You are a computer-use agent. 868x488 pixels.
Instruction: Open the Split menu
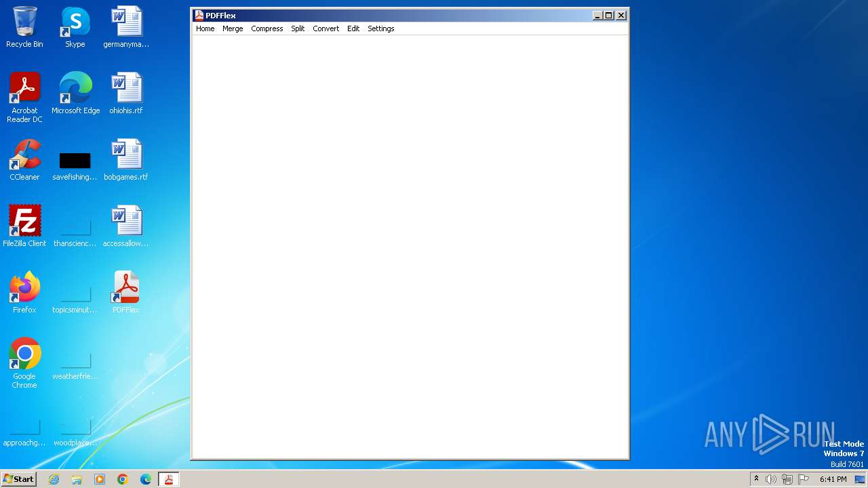298,28
